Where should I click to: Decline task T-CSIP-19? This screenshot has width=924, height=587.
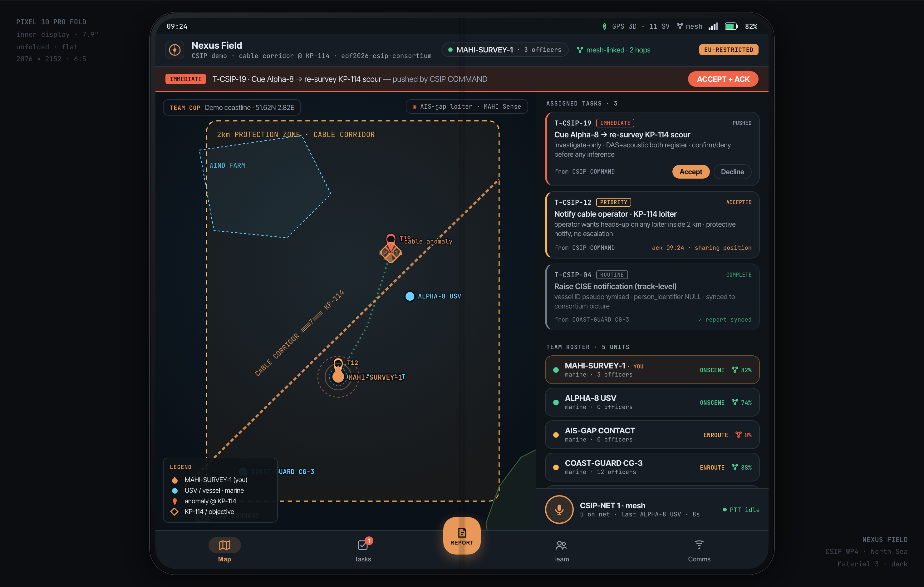point(732,172)
